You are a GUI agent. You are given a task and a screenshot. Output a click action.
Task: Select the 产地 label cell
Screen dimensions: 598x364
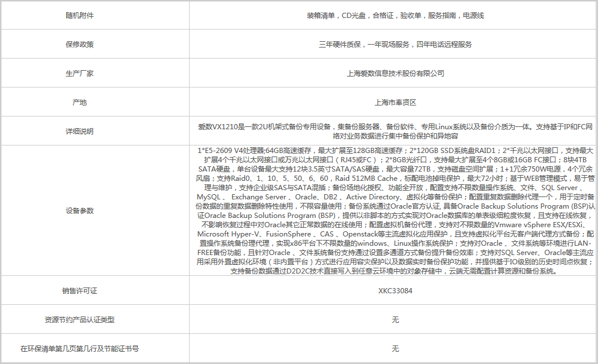coord(95,102)
